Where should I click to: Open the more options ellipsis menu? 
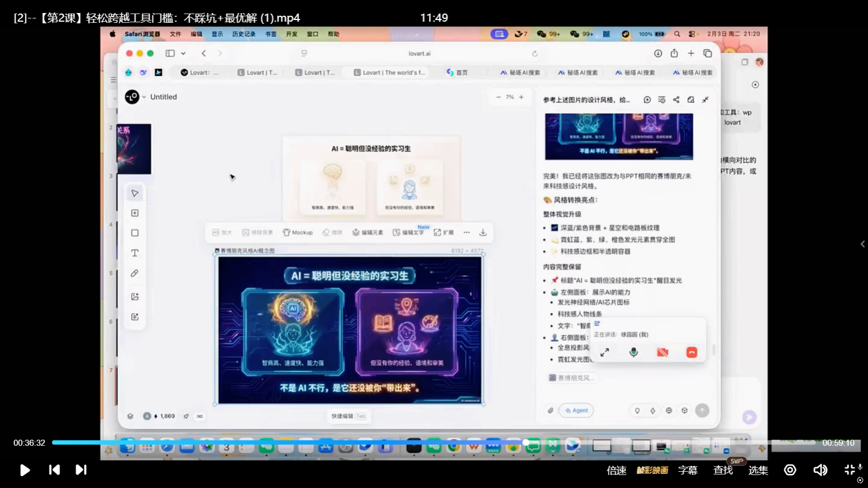(x=466, y=232)
